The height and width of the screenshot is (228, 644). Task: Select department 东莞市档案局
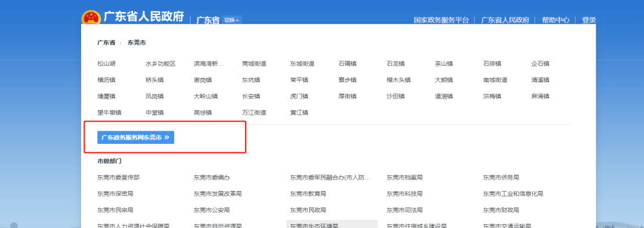pyautogui.click(x=404, y=177)
